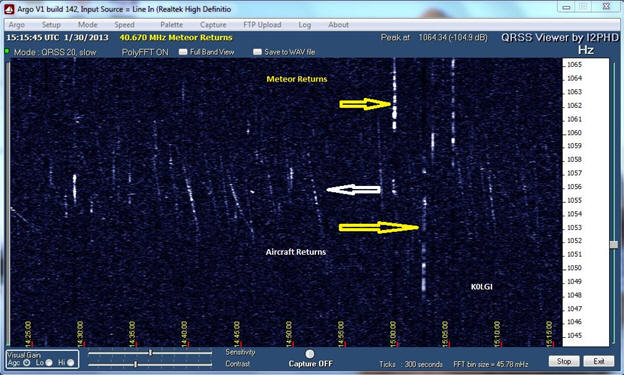Select the Hi visual gain option
This screenshot has width=624, height=375.
70,363
